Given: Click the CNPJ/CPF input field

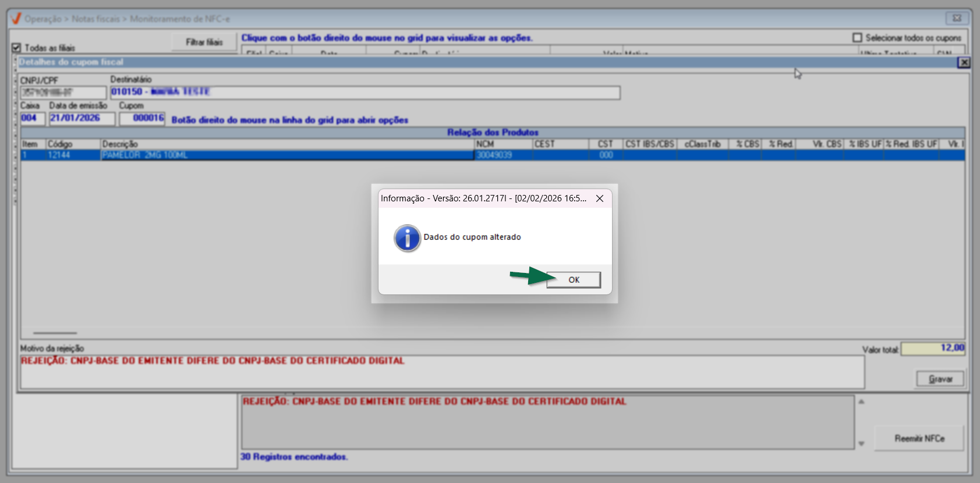Looking at the screenshot, I should (63, 93).
